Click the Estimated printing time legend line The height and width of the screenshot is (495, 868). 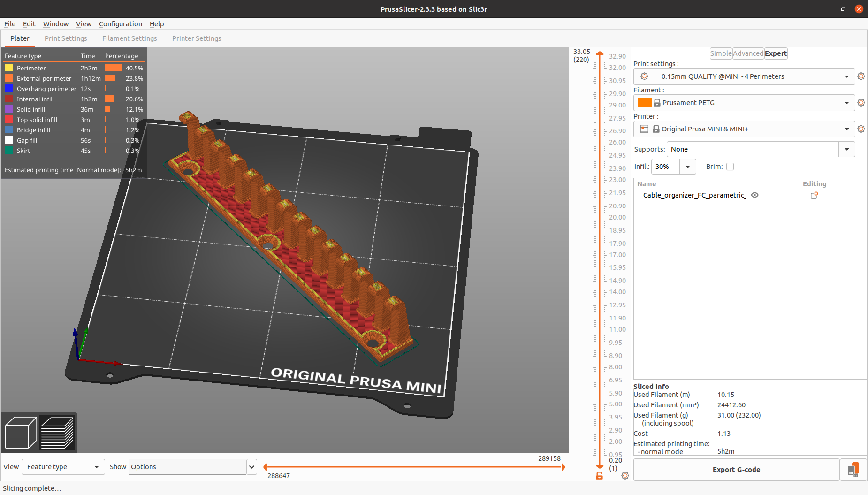73,170
